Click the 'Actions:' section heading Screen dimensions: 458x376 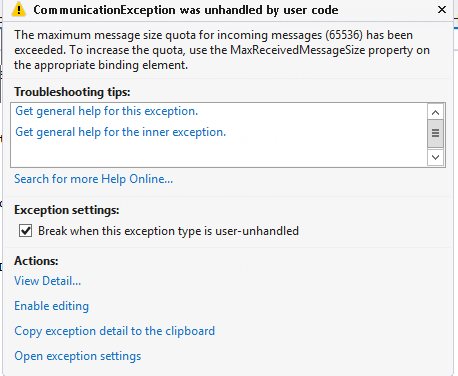(x=36, y=261)
